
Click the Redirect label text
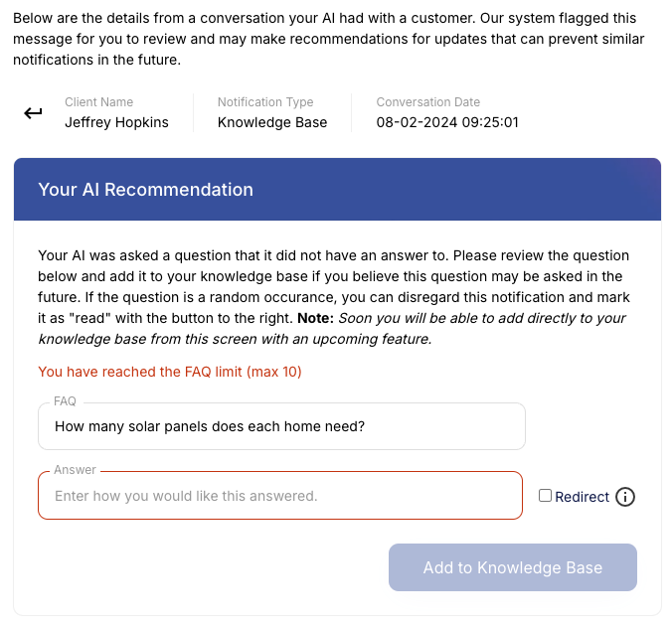tap(582, 497)
